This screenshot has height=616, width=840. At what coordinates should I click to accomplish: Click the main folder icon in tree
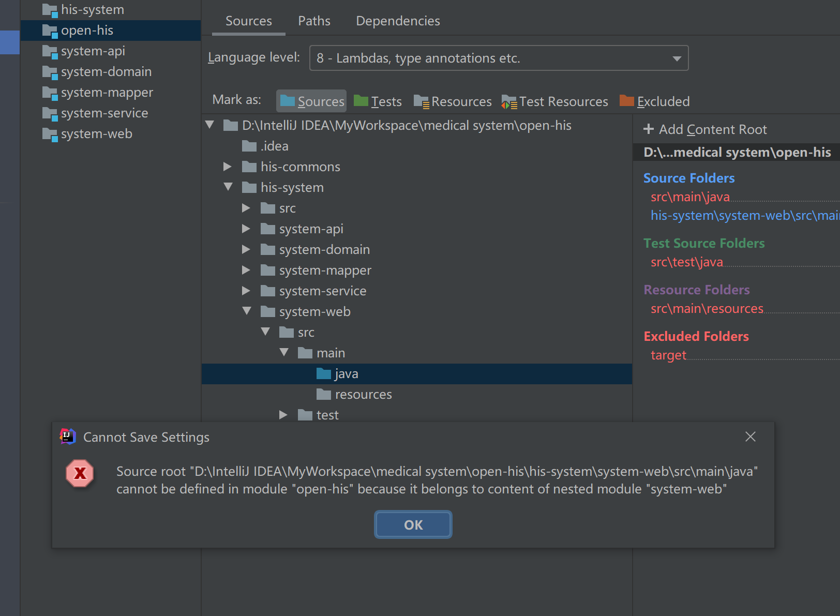click(x=305, y=353)
